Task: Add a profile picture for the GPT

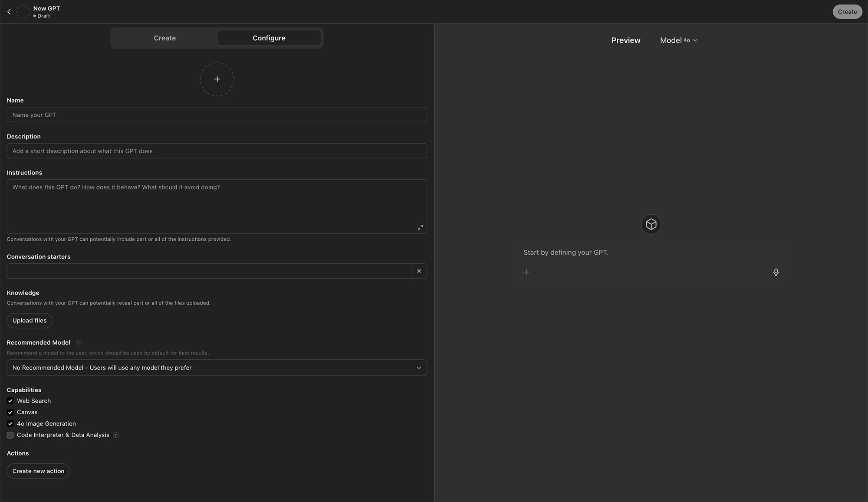Action: (217, 79)
